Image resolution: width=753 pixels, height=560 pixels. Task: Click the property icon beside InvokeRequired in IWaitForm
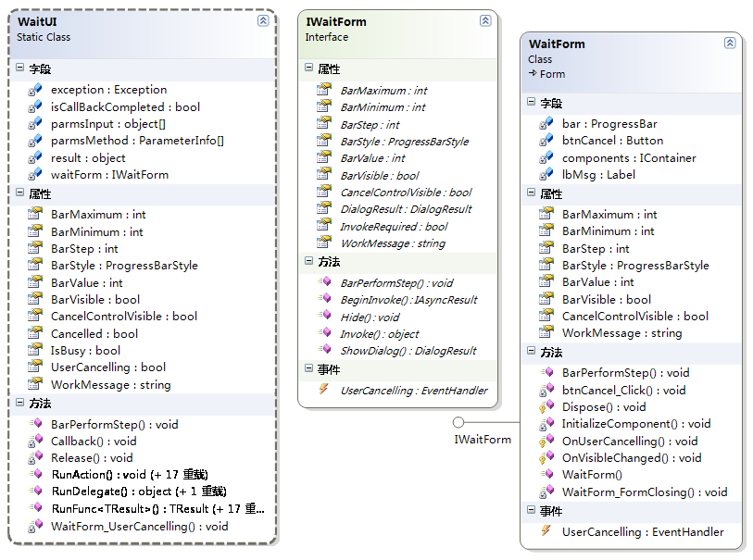pyautogui.click(x=324, y=226)
